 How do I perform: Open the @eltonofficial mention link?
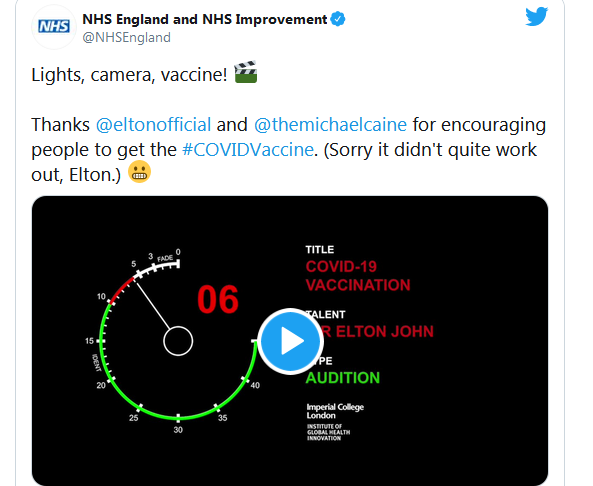pos(153,124)
